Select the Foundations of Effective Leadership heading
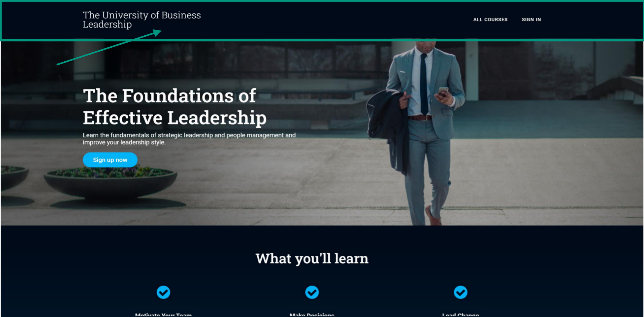This screenshot has width=644, height=317. coord(175,106)
